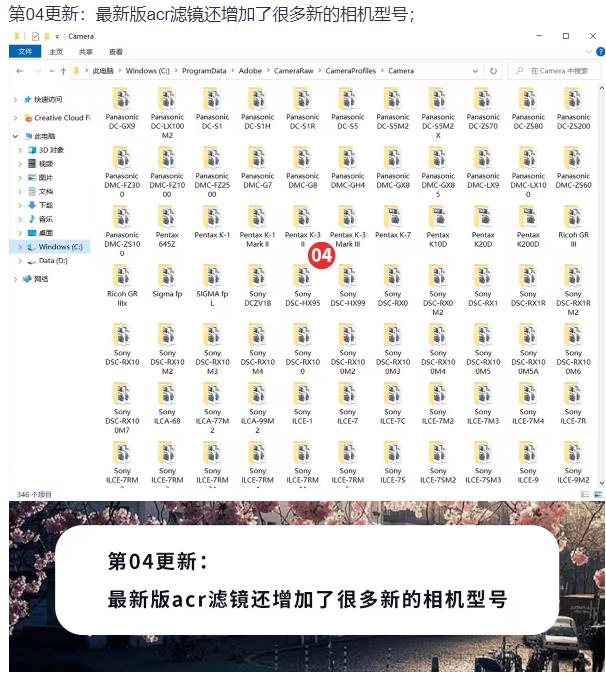Switch to details view layout icon
Viewport: 606px width, 675px height.
(x=585, y=495)
